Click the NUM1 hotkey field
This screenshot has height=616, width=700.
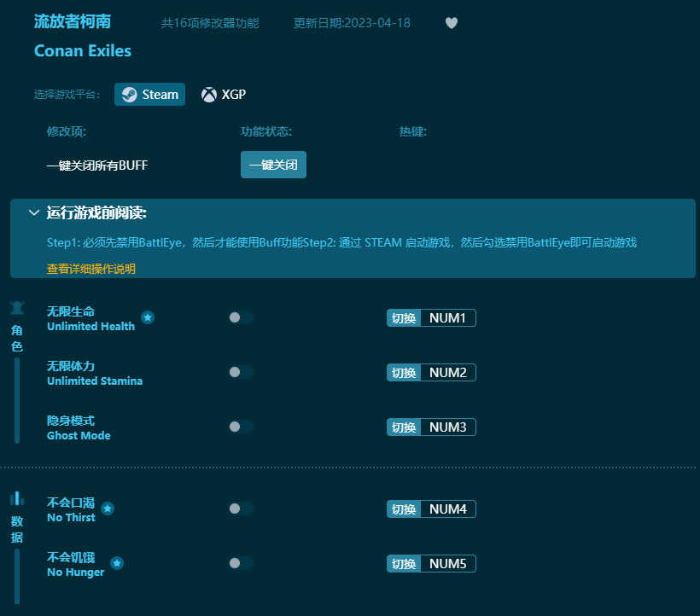pos(448,318)
